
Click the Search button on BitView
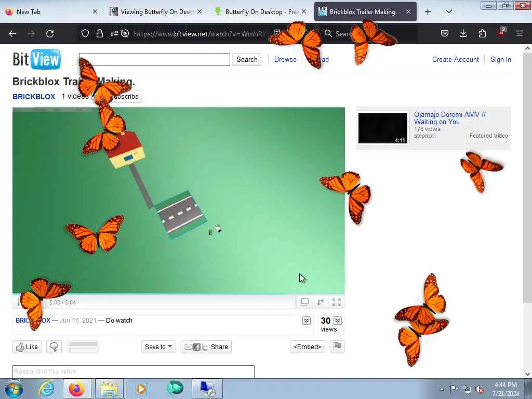(247, 59)
